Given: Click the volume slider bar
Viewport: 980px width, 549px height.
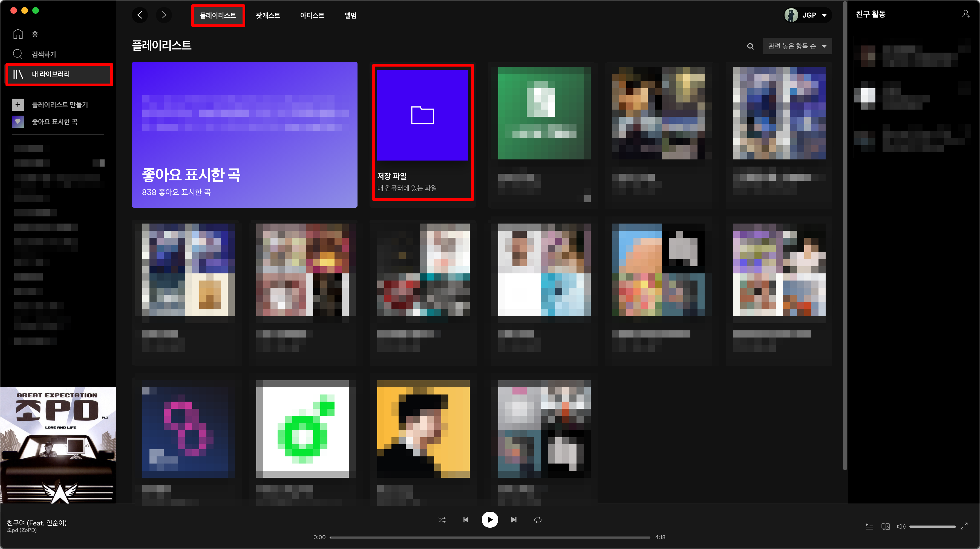Looking at the screenshot, I should pyautogui.click(x=932, y=527).
